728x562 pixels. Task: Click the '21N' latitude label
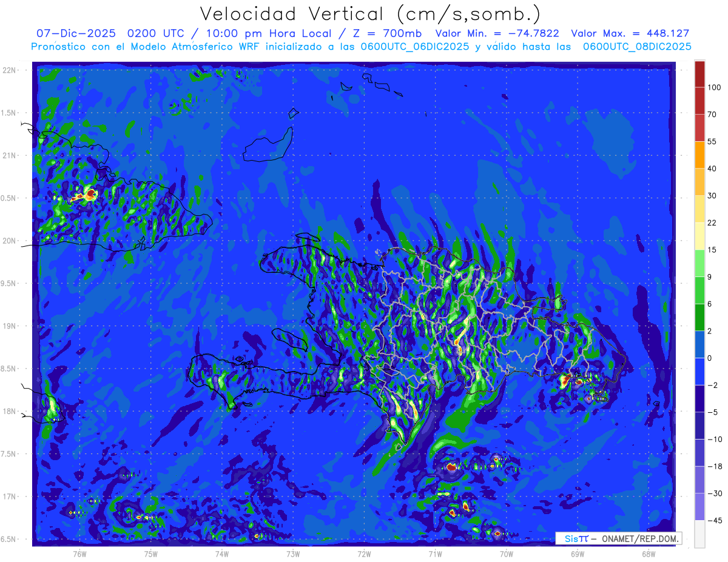10,155
